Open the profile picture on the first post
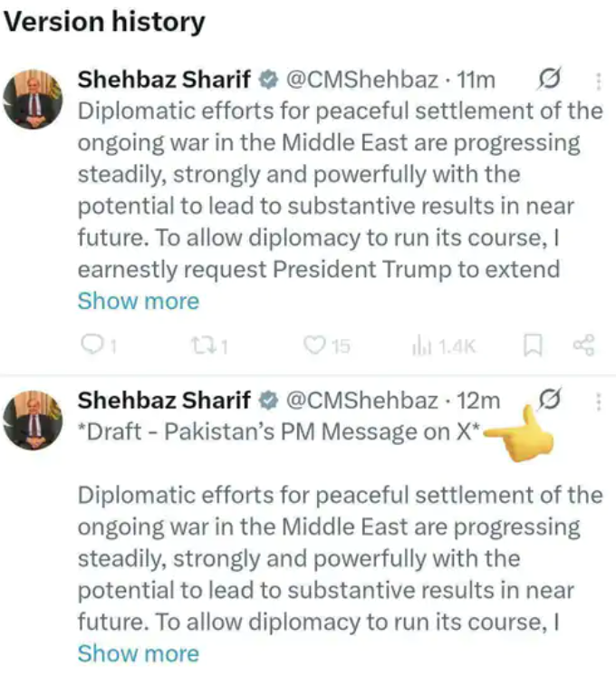 (x=34, y=97)
